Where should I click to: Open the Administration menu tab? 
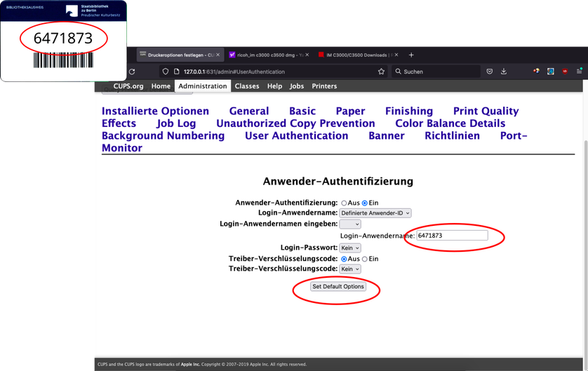click(203, 86)
